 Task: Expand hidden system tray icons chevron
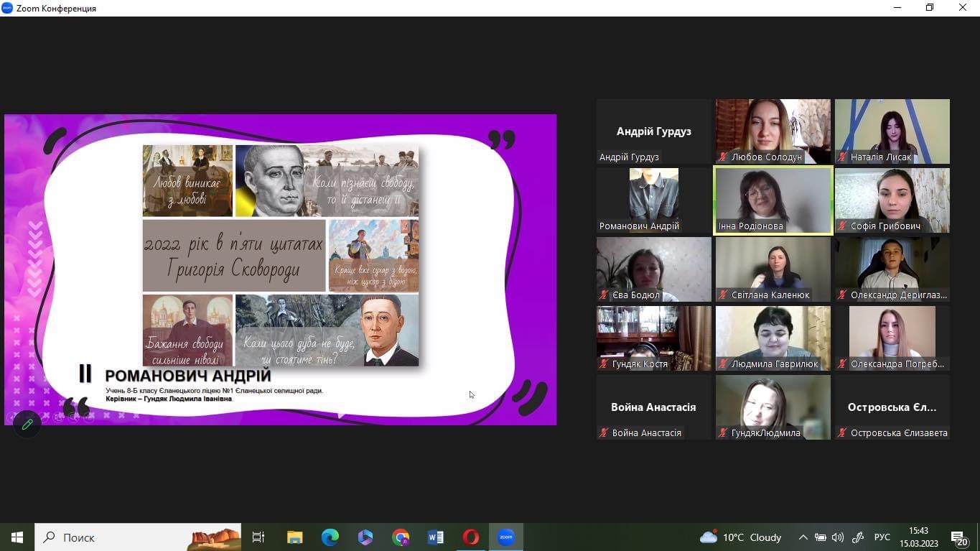[803, 537]
